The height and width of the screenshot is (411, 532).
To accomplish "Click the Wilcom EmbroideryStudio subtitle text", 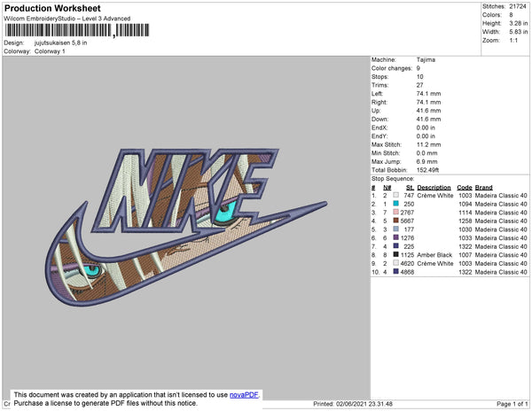I will point(67,19).
